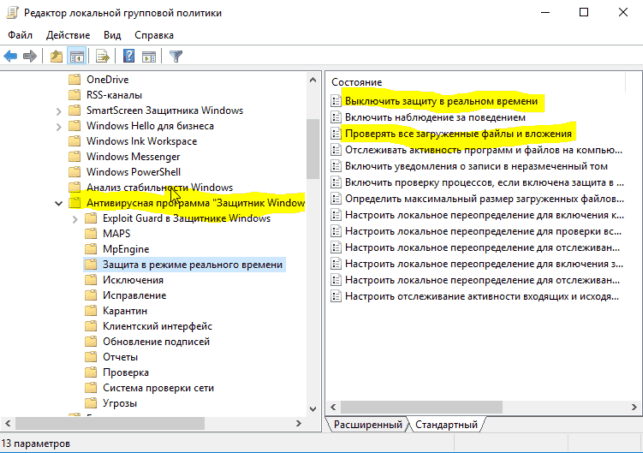The width and height of the screenshot is (643, 453).
Task: Click the MAPS folder icon
Action: pos(91,233)
